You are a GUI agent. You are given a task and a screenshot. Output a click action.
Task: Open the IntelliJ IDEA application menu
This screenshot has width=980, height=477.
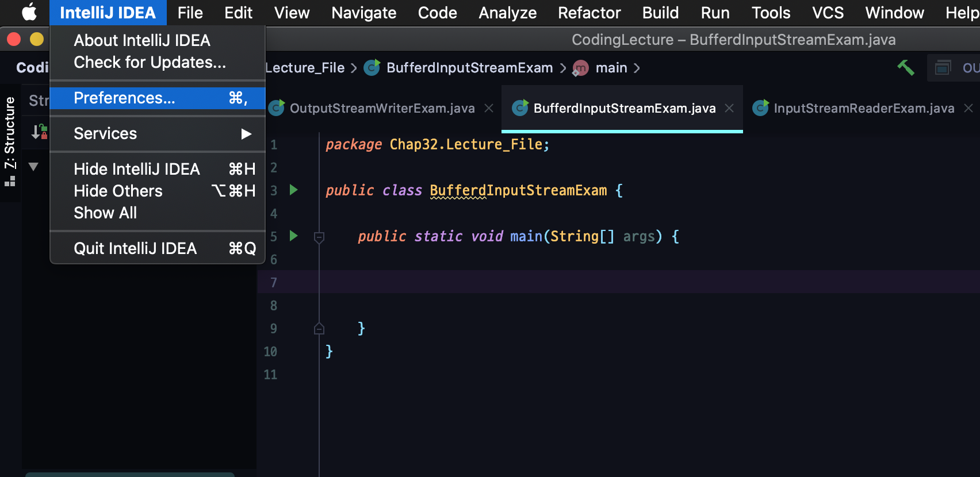tap(108, 13)
